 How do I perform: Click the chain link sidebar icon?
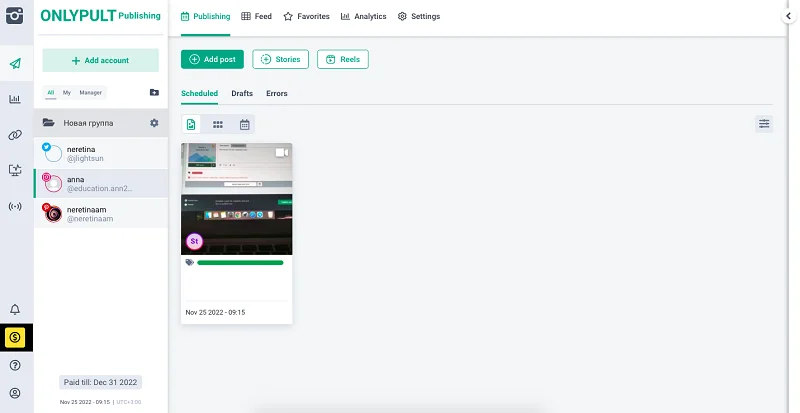click(x=15, y=135)
